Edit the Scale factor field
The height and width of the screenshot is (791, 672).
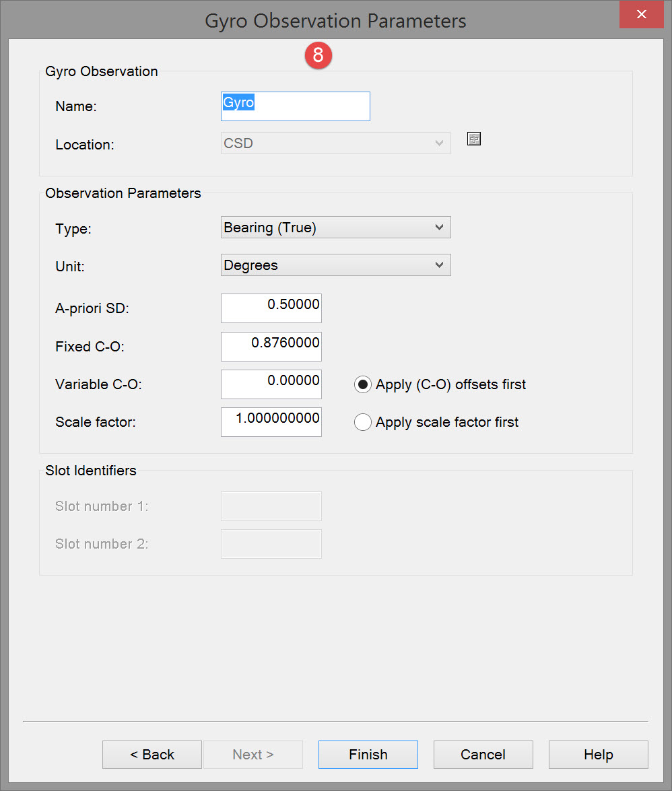tap(271, 421)
